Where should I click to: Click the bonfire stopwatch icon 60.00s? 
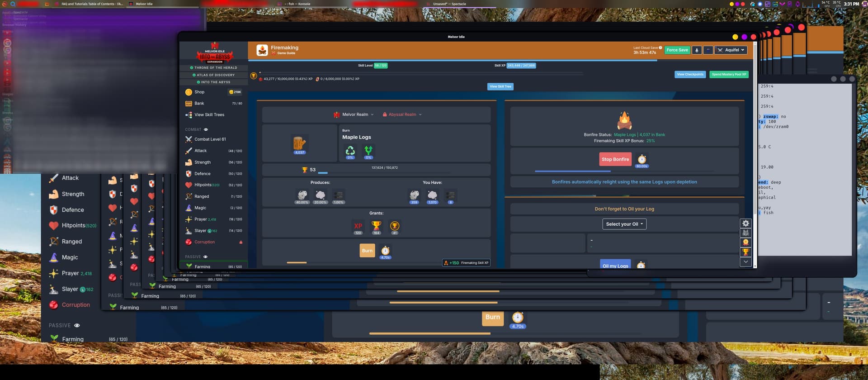[x=642, y=159]
